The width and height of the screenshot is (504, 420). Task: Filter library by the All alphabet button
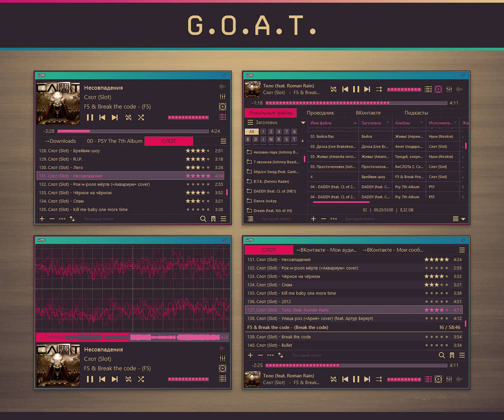pyautogui.click(x=252, y=131)
